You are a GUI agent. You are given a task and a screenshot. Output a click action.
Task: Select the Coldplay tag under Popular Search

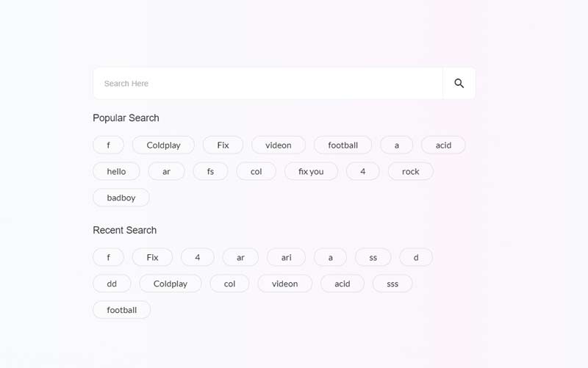pyautogui.click(x=163, y=145)
